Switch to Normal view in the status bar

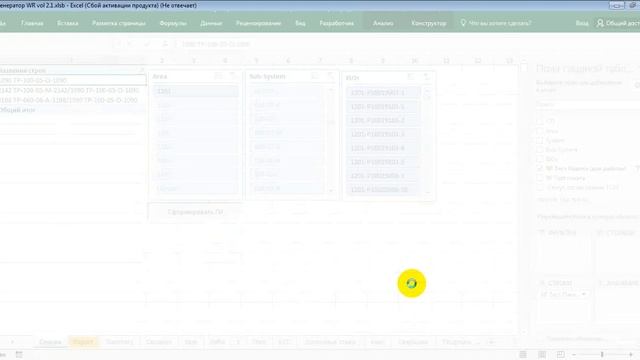(x=523, y=354)
